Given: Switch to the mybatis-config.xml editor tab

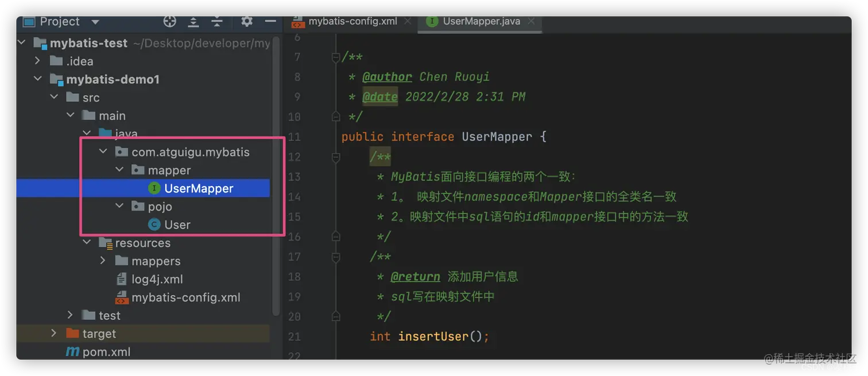Looking at the screenshot, I should (x=352, y=21).
